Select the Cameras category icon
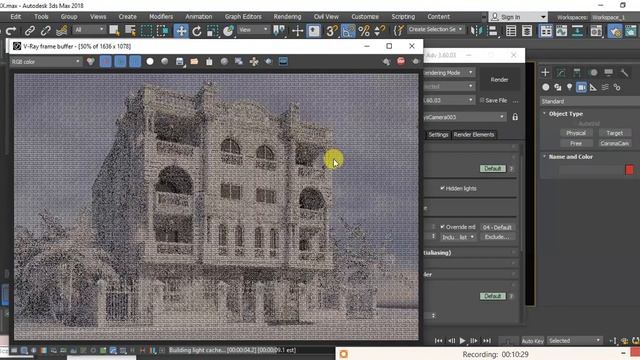The width and height of the screenshot is (640, 360). (x=581, y=87)
